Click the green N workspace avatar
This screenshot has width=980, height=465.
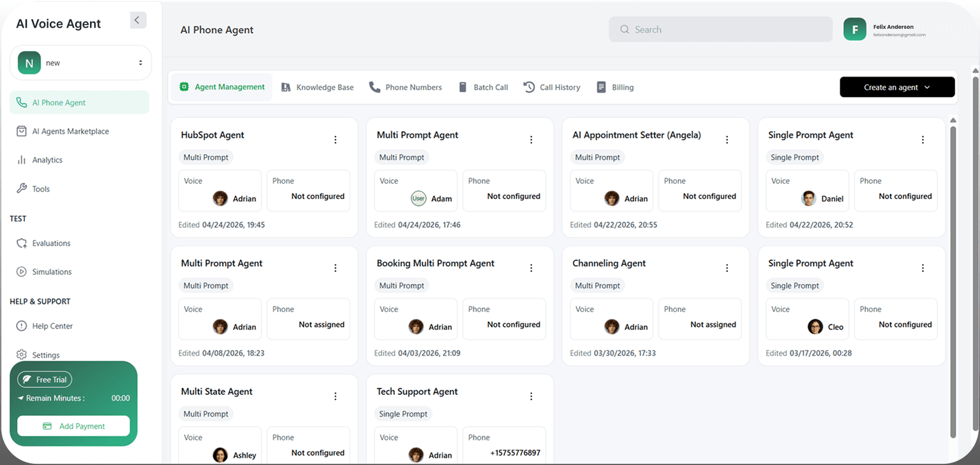(29, 63)
